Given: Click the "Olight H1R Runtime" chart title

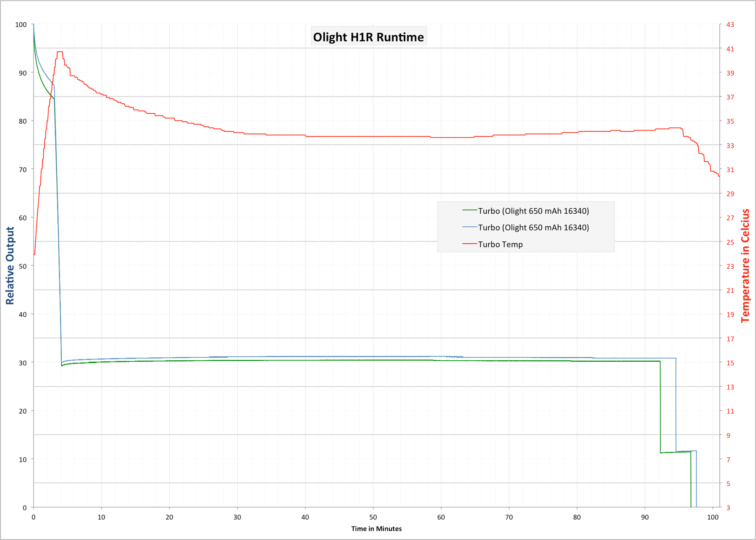Looking at the screenshot, I should click(x=368, y=37).
